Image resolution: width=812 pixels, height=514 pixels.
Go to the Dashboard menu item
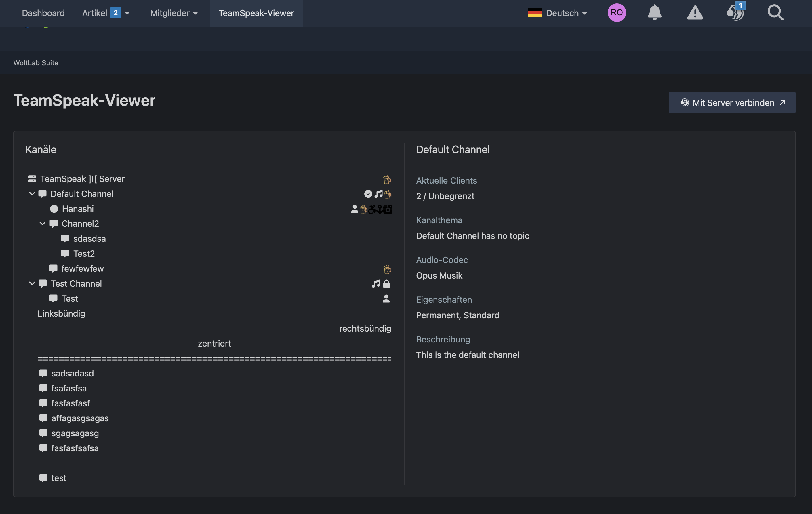43,13
